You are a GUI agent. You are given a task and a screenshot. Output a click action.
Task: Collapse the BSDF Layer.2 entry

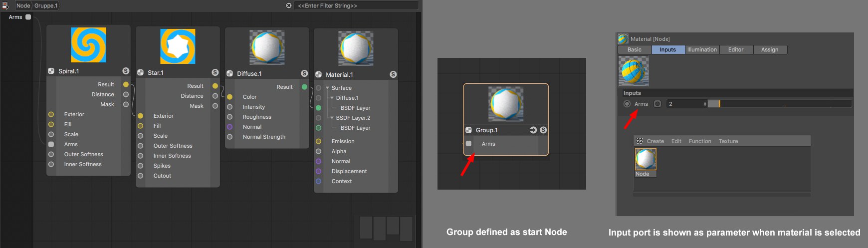click(332, 118)
